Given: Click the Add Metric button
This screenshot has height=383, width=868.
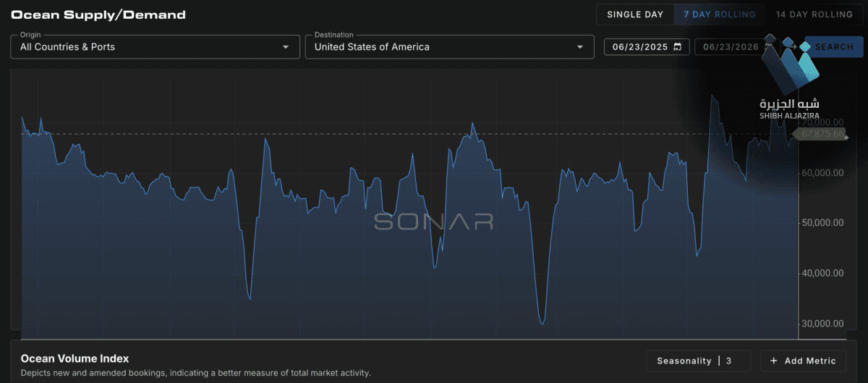Looking at the screenshot, I should tap(804, 361).
